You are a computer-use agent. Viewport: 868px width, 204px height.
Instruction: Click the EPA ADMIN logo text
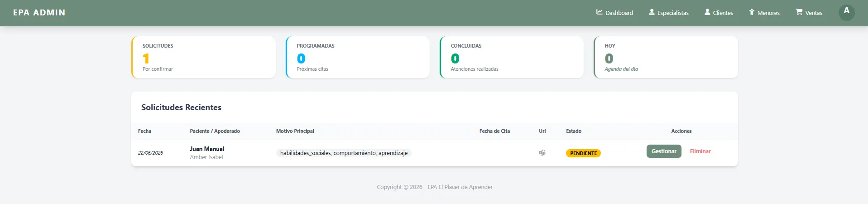point(39,13)
